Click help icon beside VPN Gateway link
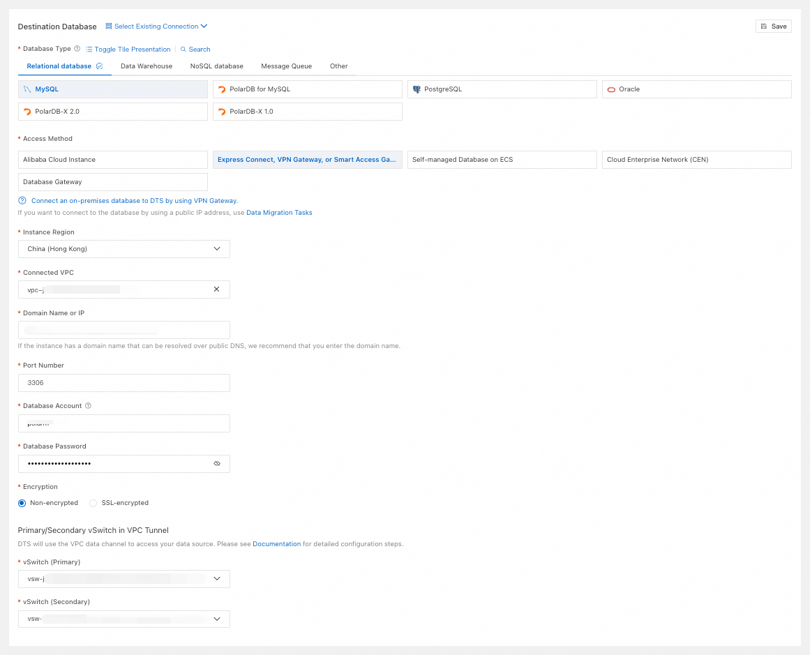Screen dimensions: 812x655 22,200
